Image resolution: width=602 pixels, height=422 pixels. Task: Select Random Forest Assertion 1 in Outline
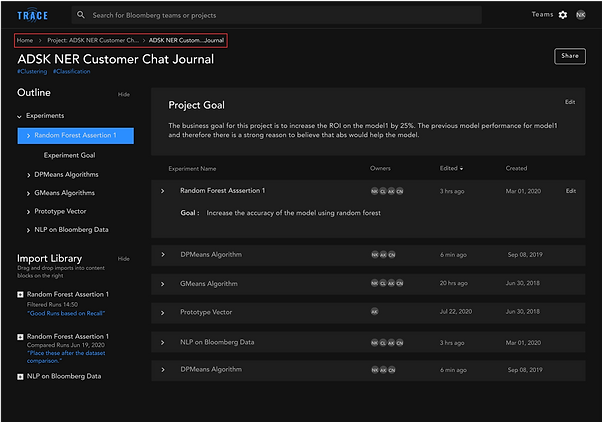click(x=76, y=136)
